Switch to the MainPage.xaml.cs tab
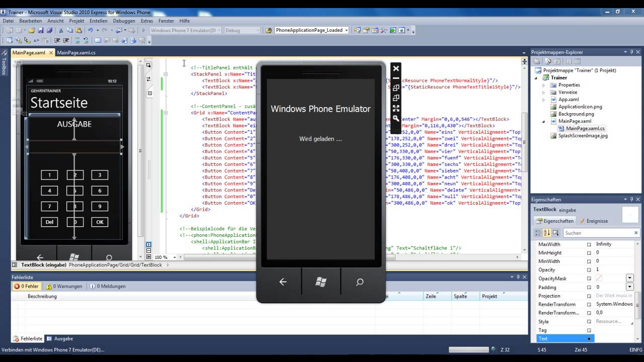Viewport: 644px width, 362px height. tap(76, 52)
